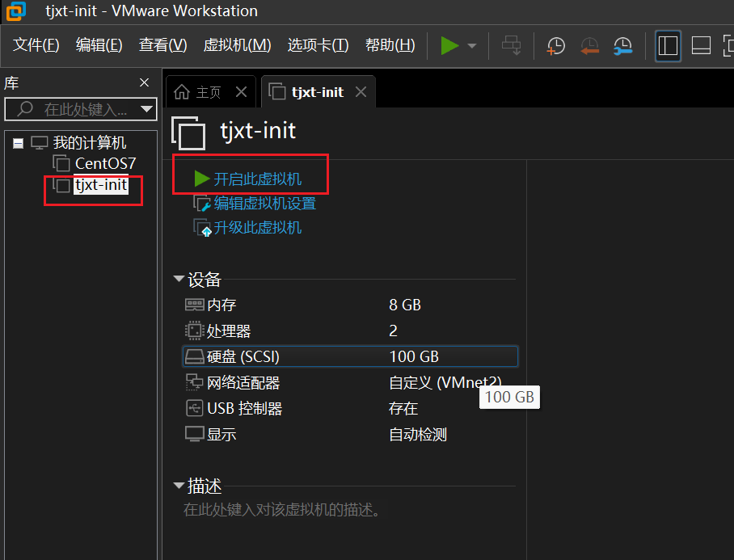Select the 硬盘 (SCSI) device row
This screenshot has height=560, width=734.
pyautogui.click(x=350, y=356)
